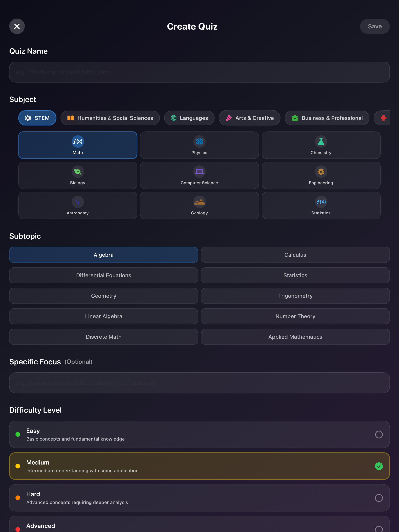Viewport: 399px width, 532px height.
Task: Click the Geology card label text
Action: pyautogui.click(x=199, y=213)
